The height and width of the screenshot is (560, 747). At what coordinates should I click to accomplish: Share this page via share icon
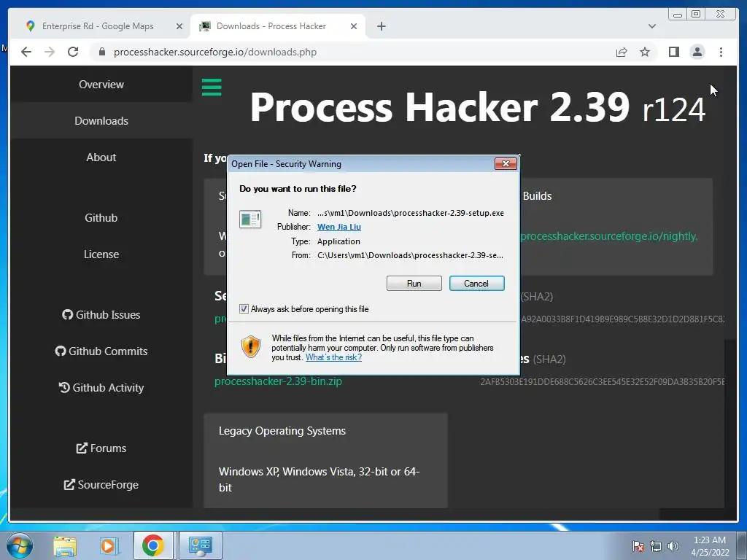(x=622, y=52)
